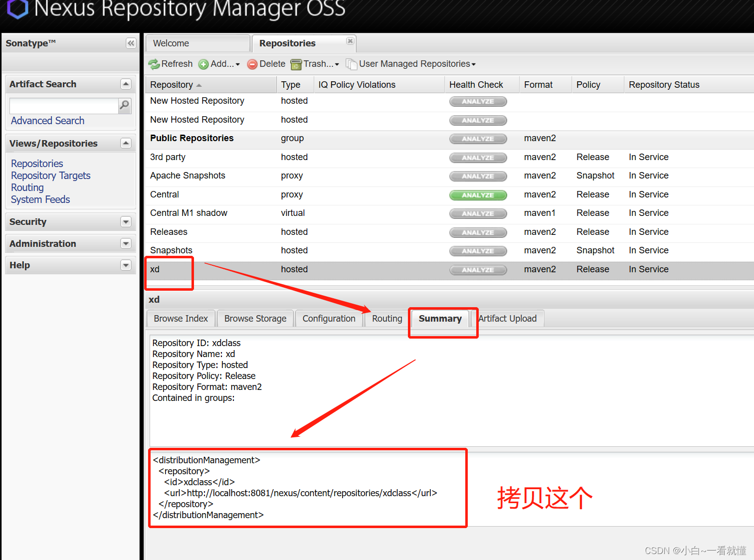Sort by Type column header
754x560 pixels.
coord(295,85)
